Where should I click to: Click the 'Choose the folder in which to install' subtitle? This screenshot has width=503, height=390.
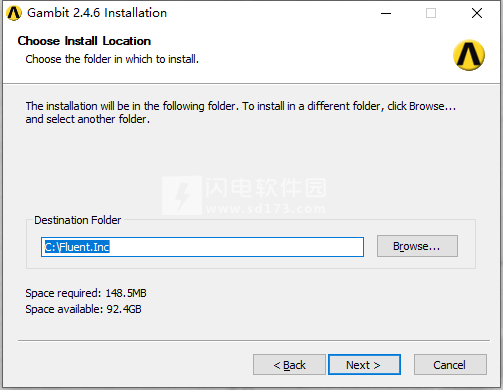pyautogui.click(x=112, y=59)
